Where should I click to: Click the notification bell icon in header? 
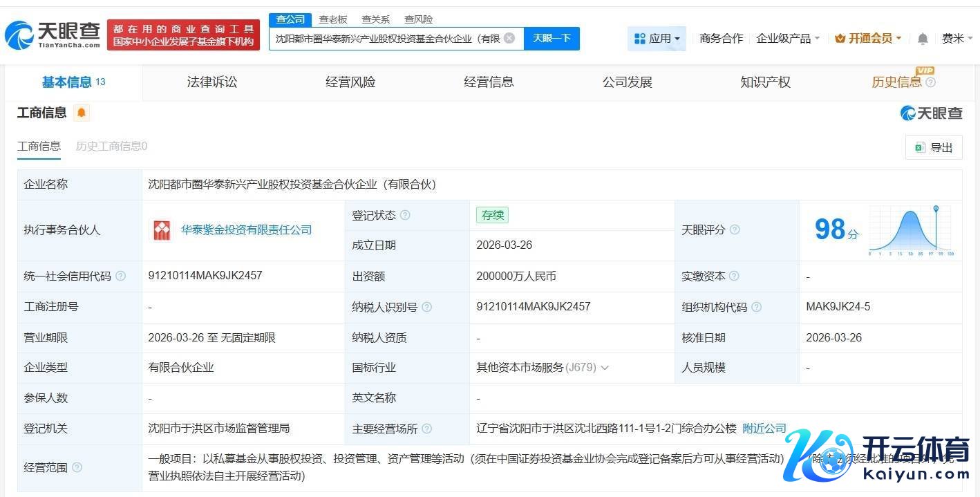(x=923, y=39)
